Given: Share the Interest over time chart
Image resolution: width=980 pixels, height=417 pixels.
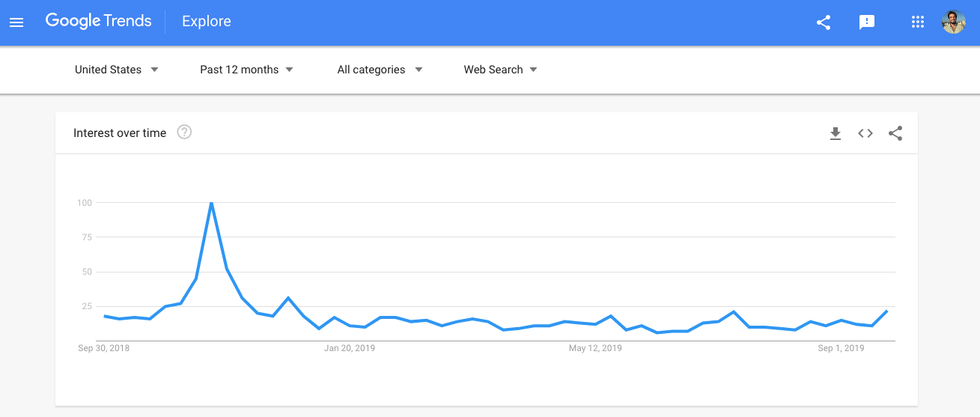Looking at the screenshot, I should [x=895, y=133].
